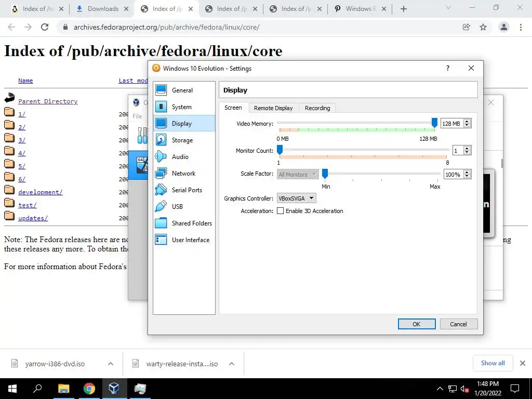Open the Serial Ports settings category

184,190
